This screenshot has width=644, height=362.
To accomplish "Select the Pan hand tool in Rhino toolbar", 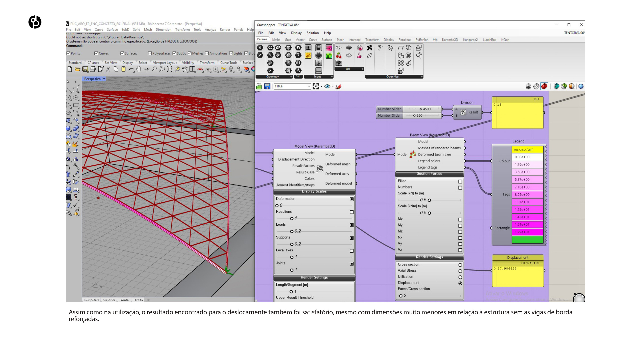I will 139,69.
